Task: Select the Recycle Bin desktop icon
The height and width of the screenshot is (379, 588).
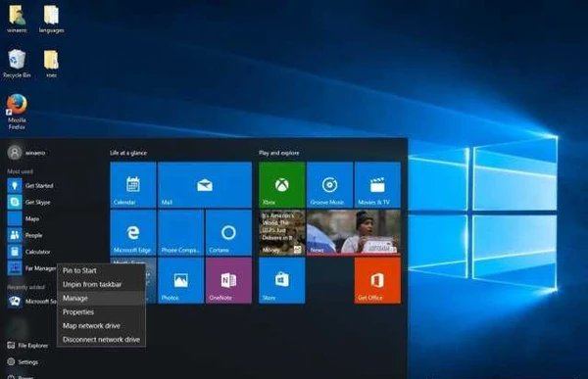Action: [17, 64]
